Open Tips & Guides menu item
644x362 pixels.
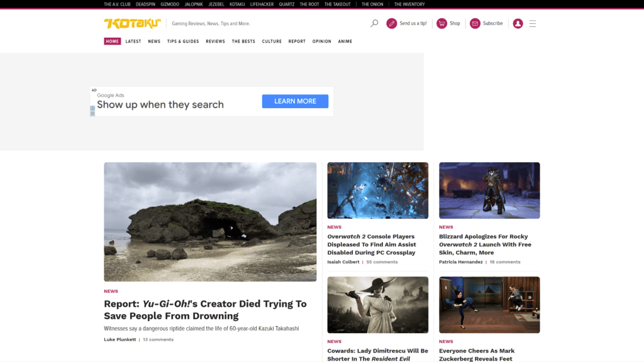click(x=183, y=41)
